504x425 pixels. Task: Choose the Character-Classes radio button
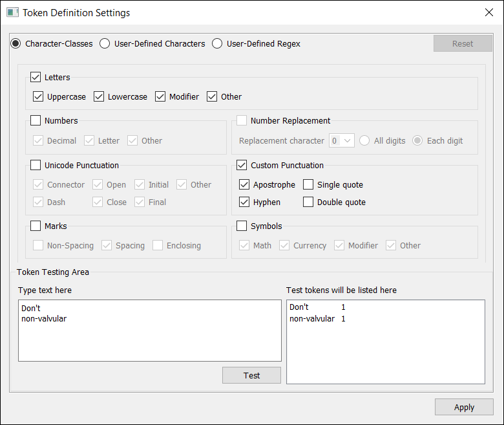coord(16,44)
